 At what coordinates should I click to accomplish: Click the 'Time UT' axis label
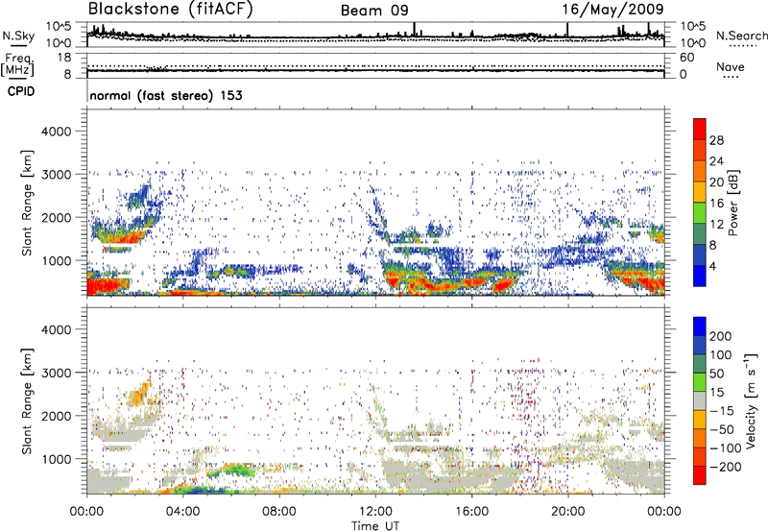tap(375, 526)
